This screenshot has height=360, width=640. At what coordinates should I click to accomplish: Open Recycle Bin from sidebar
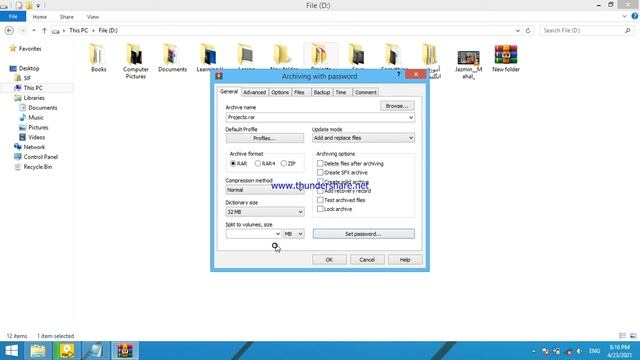[38, 167]
